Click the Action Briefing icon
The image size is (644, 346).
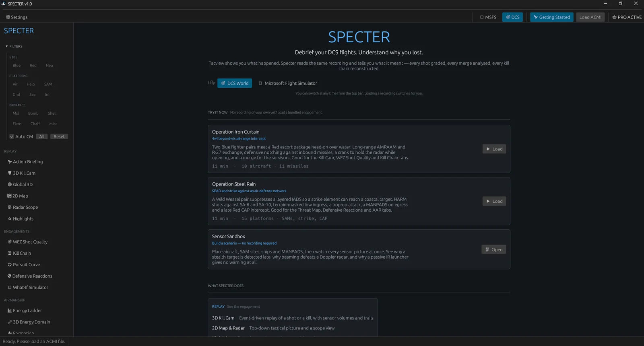(x=10, y=162)
